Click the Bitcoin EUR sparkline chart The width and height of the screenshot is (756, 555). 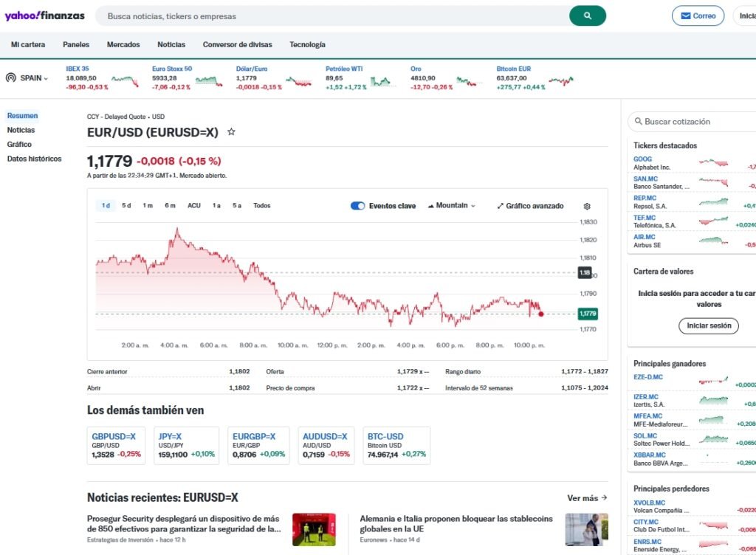(561, 80)
